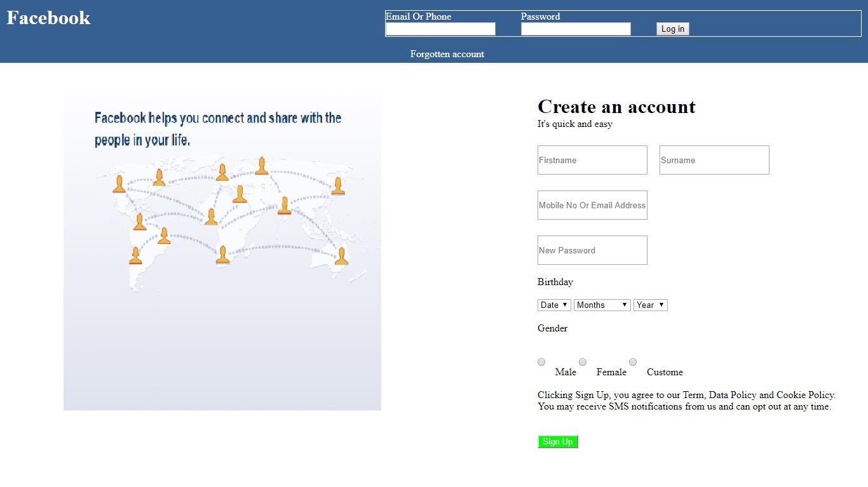Click the SMS notifications opt out sentence
This screenshot has height=487, width=868.
(684, 406)
